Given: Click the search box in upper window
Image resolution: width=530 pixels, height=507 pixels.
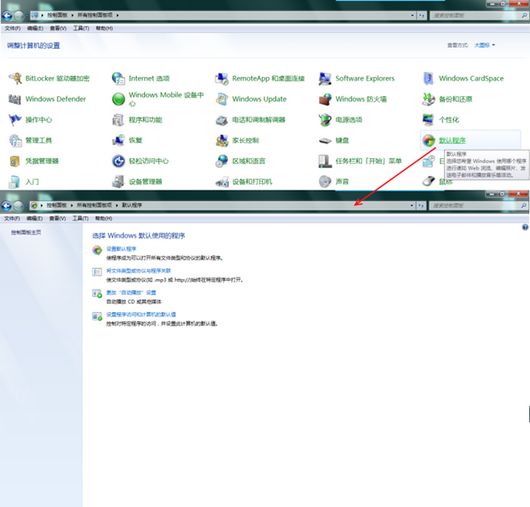Looking at the screenshot, I should coord(476,15).
